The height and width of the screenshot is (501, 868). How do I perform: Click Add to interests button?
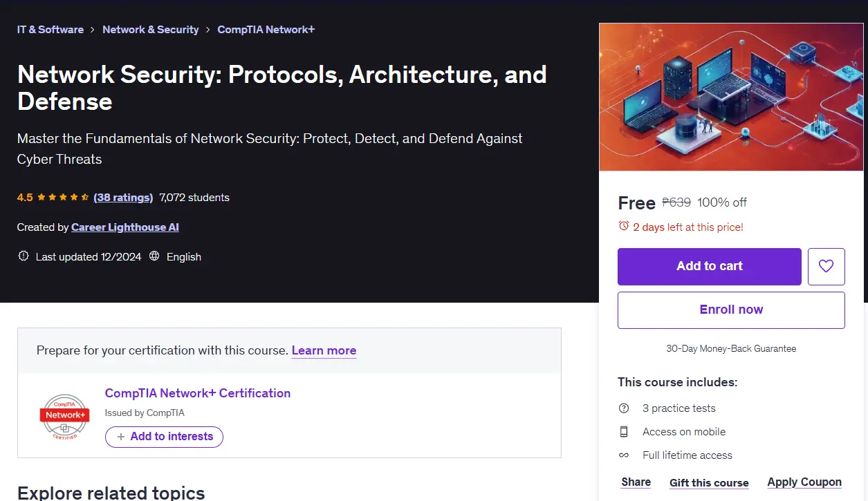[164, 437]
